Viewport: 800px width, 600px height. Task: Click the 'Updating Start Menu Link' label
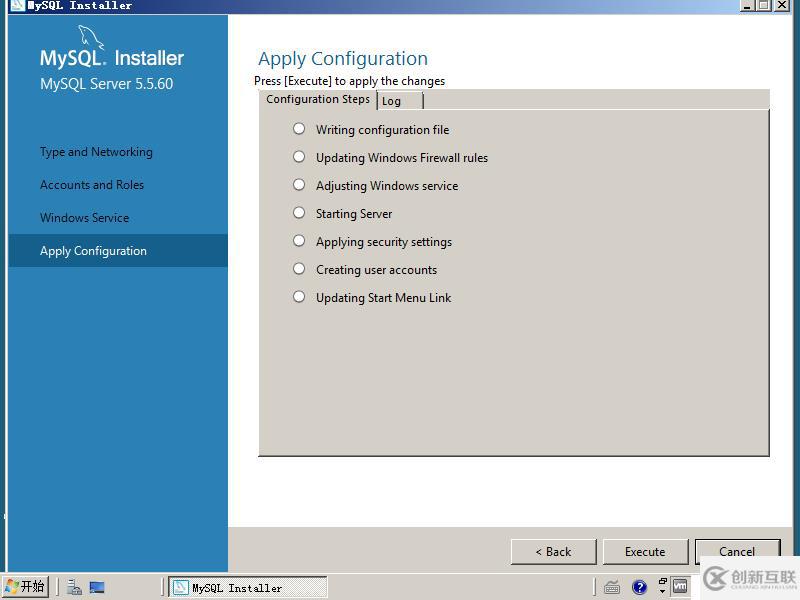[383, 298]
